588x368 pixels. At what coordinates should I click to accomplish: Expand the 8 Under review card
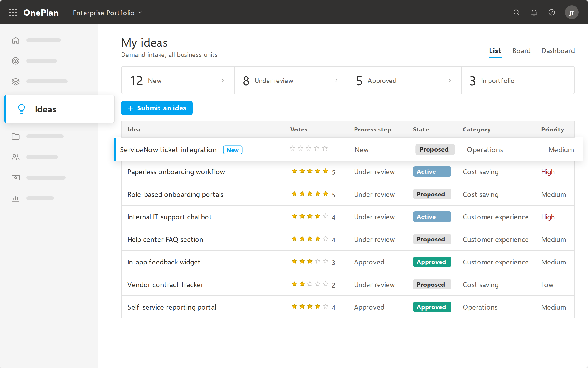tap(291, 80)
